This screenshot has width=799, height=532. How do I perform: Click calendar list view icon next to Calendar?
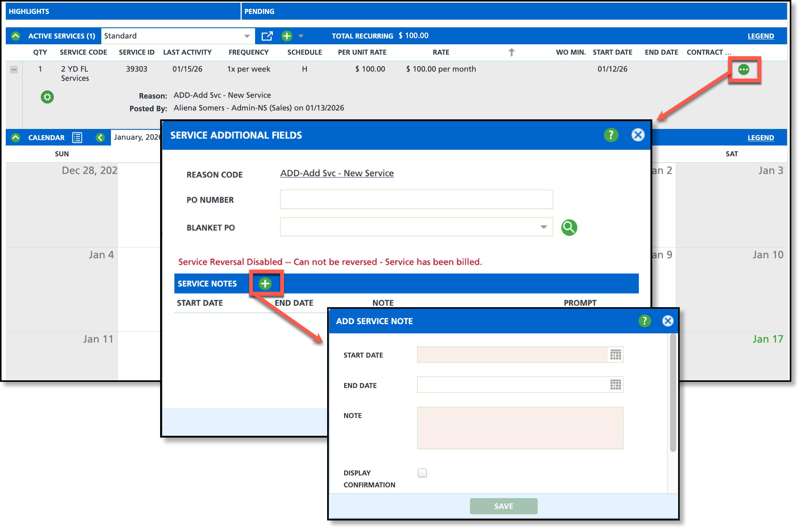point(77,138)
